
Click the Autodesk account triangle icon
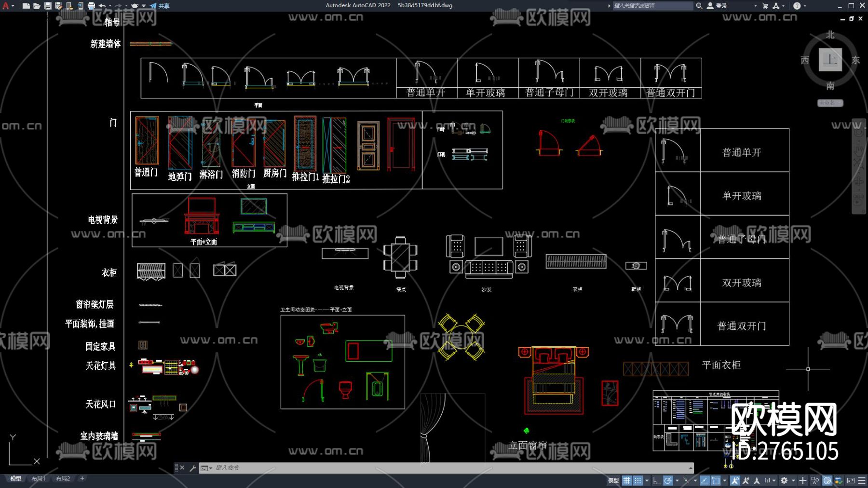pyautogui.click(x=776, y=6)
